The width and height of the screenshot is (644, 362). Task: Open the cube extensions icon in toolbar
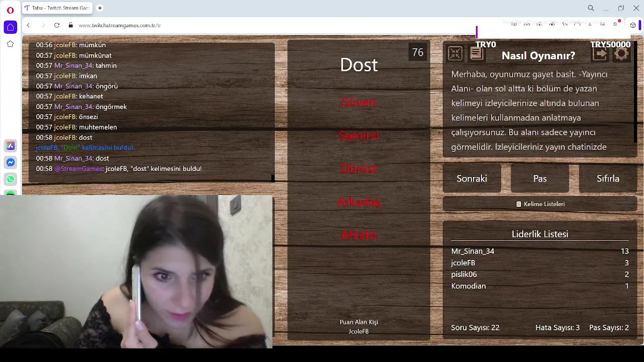click(633, 25)
